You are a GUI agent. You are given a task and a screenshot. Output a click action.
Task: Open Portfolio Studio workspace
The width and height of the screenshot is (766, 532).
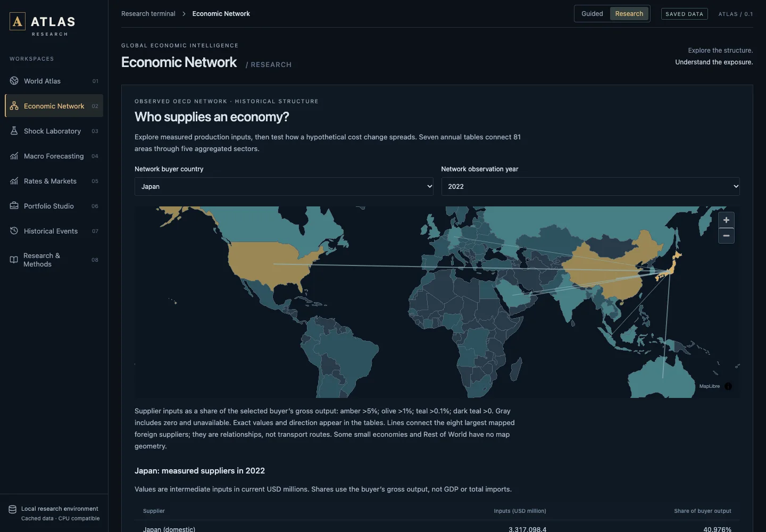coord(54,206)
